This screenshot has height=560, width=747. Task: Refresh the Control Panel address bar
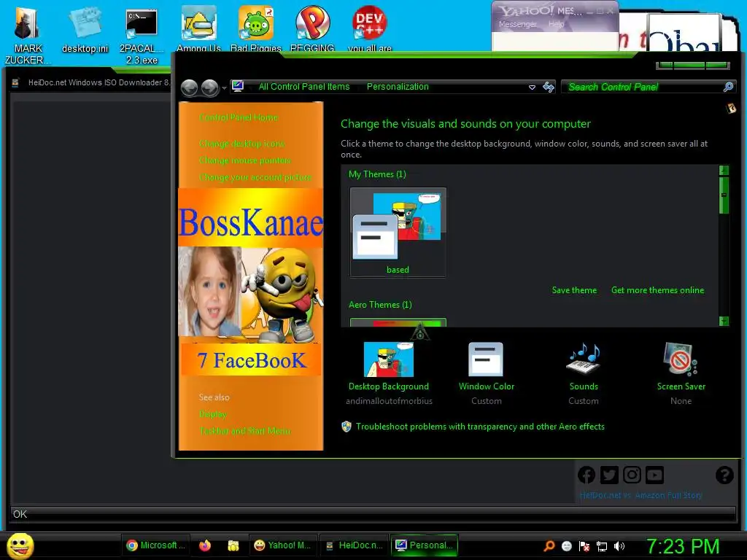pyautogui.click(x=549, y=87)
